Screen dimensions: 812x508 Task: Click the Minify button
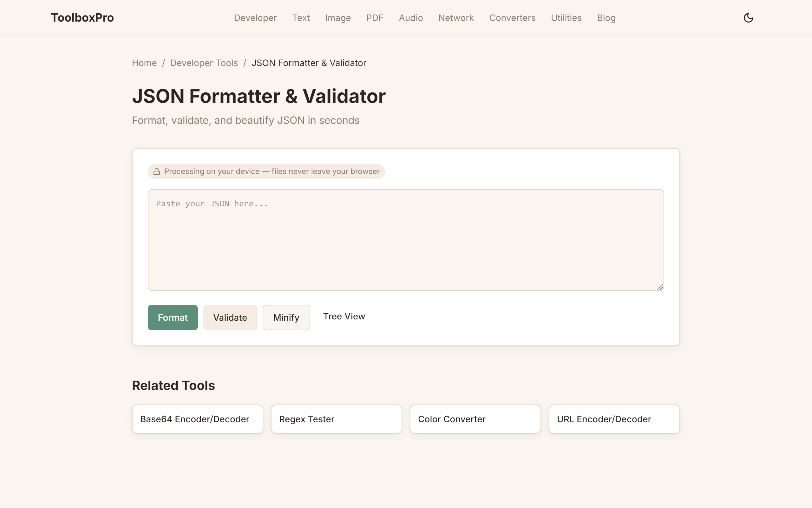(286, 317)
